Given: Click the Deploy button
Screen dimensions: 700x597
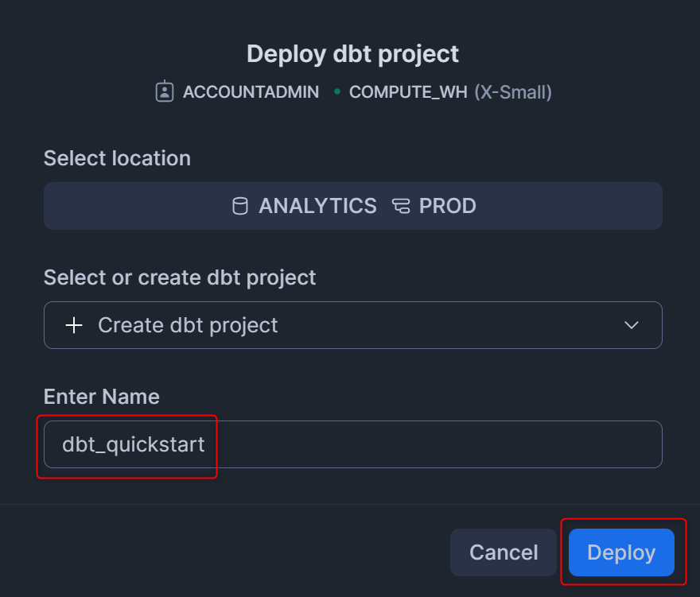Looking at the screenshot, I should pos(621,552).
